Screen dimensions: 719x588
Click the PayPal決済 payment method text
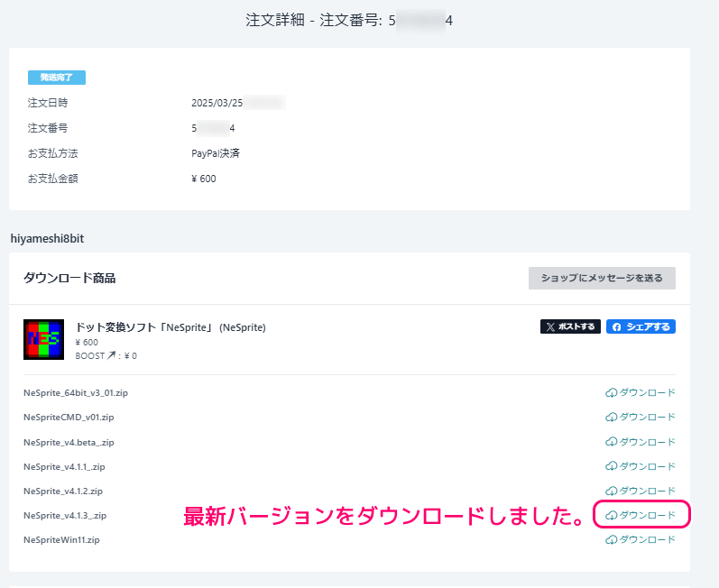(x=216, y=153)
